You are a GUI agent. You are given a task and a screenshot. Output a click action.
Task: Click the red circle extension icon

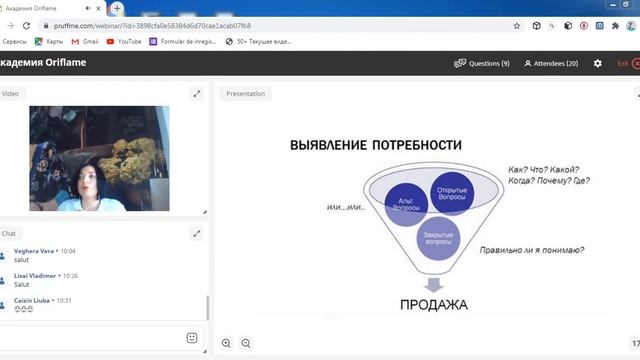coord(584,26)
